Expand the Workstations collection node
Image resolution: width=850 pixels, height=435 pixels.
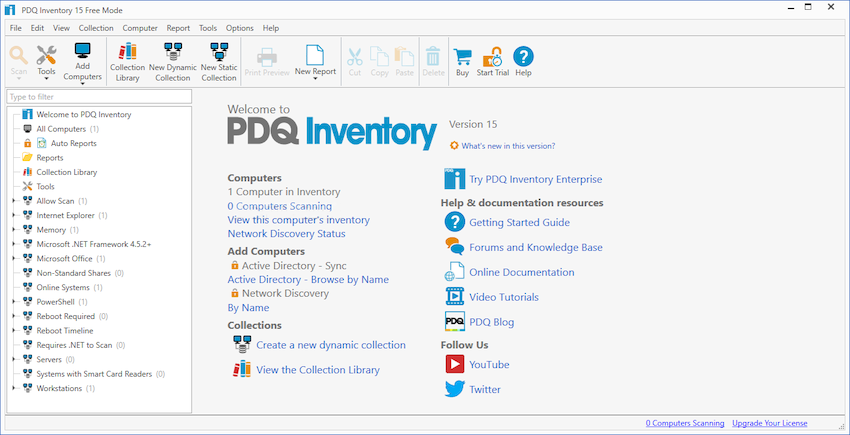(14, 388)
